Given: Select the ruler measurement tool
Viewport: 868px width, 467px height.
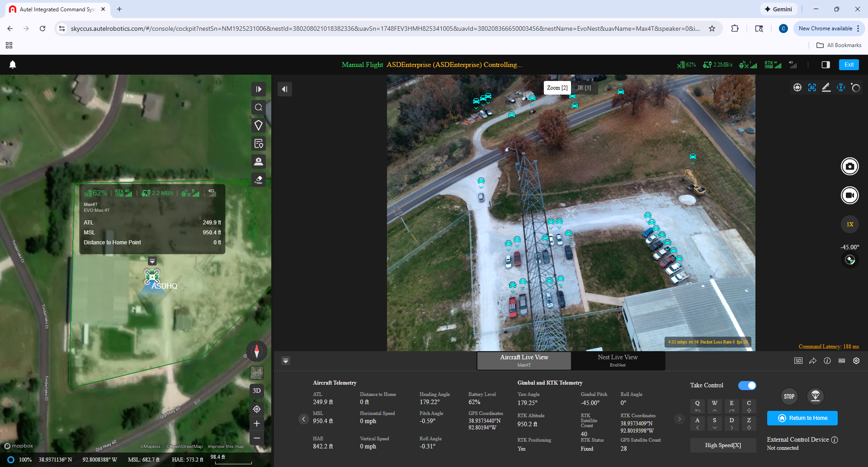Looking at the screenshot, I should (x=826, y=88).
